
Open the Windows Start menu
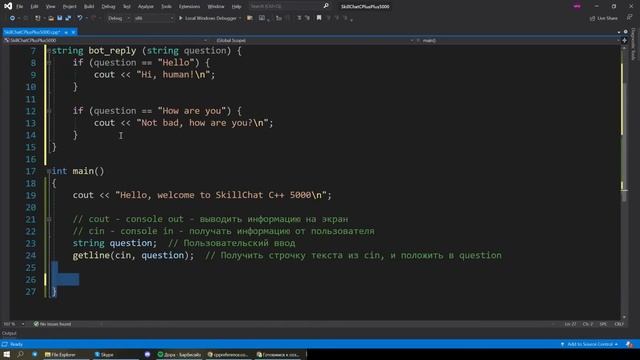click(7, 354)
